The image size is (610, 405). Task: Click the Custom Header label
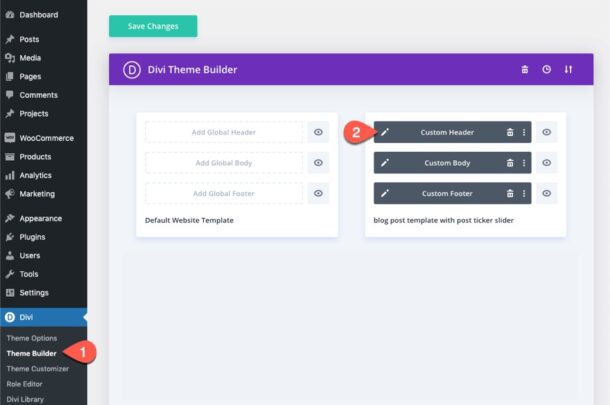click(447, 132)
